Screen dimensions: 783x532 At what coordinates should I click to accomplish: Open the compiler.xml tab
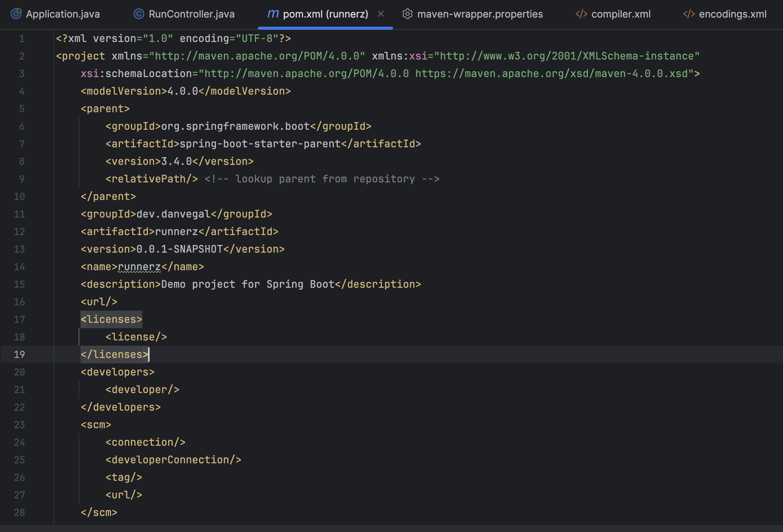620,14
